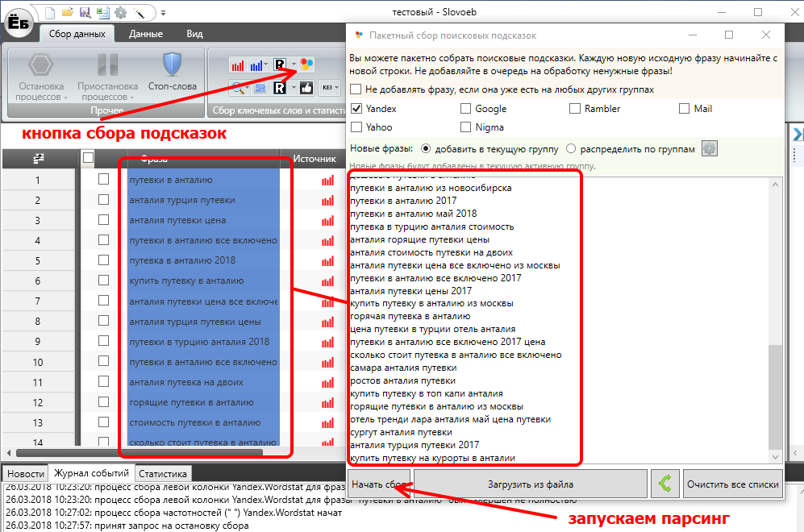This screenshot has height=532, width=804.
Task: Open the folder icon in quick access toolbar
Action: 68,12
